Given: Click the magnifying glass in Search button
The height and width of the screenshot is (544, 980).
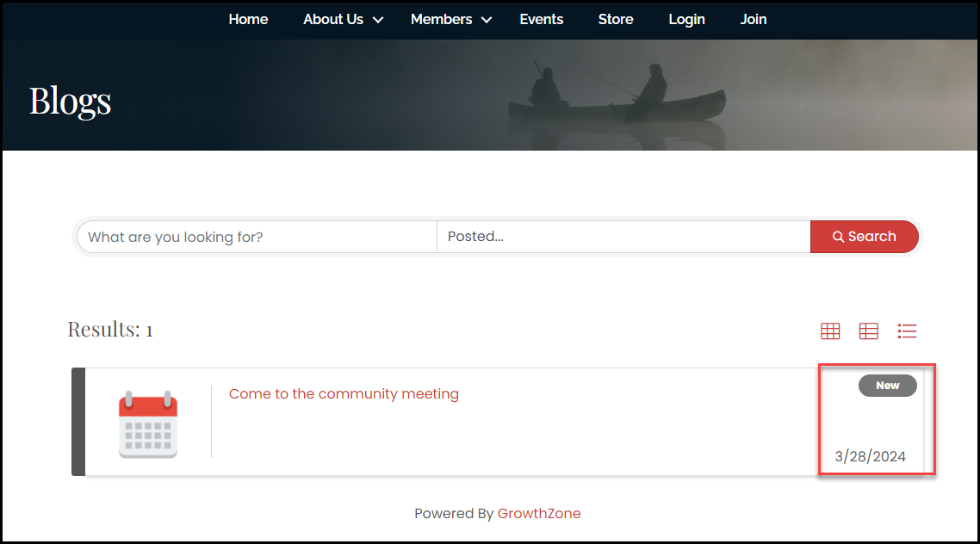Looking at the screenshot, I should coord(838,237).
